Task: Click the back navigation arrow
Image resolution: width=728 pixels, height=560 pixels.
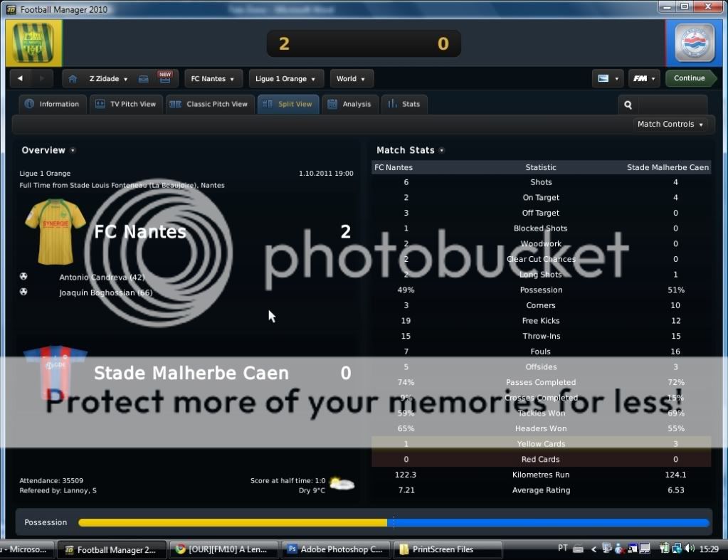Action: pyautogui.click(x=21, y=79)
